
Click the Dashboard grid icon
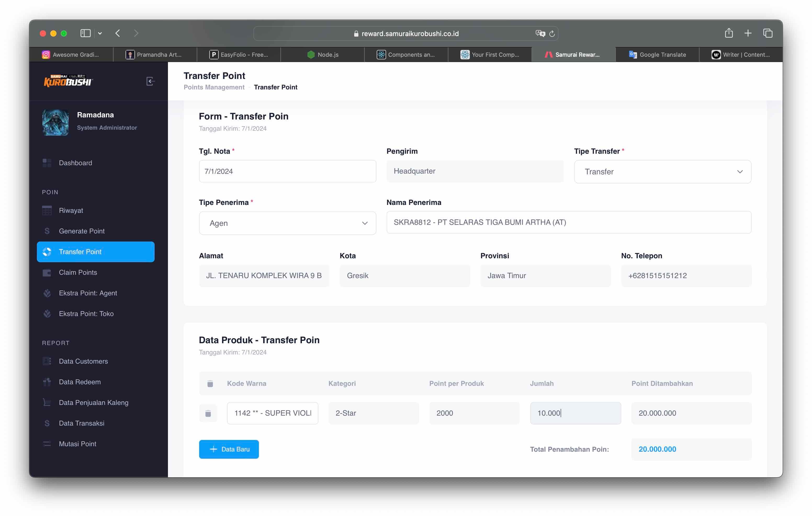coord(47,163)
